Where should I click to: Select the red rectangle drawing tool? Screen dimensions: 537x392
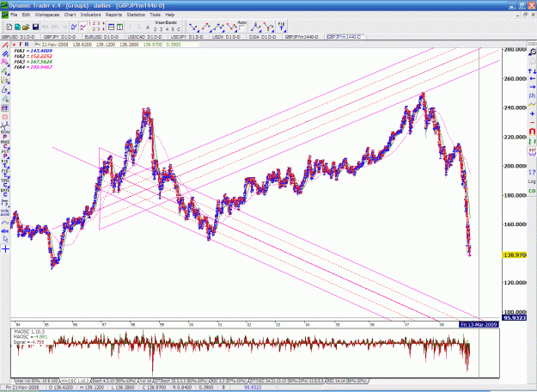tap(5, 117)
